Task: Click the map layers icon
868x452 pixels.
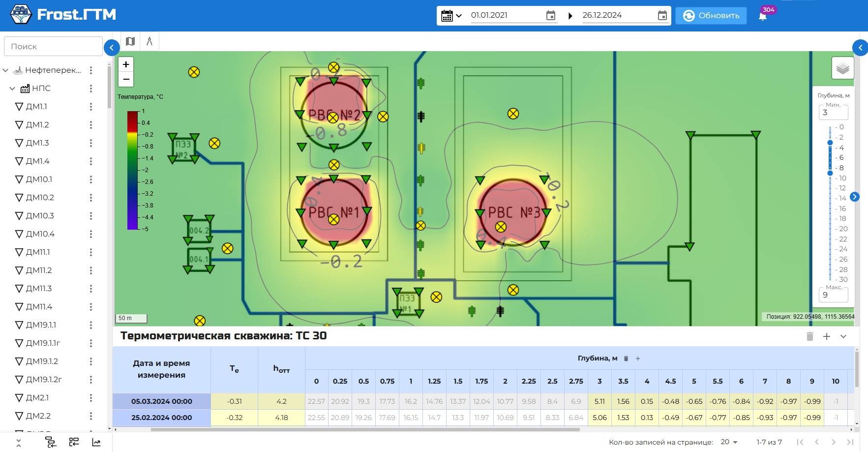Action: pyautogui.click(x=842, y=68)
